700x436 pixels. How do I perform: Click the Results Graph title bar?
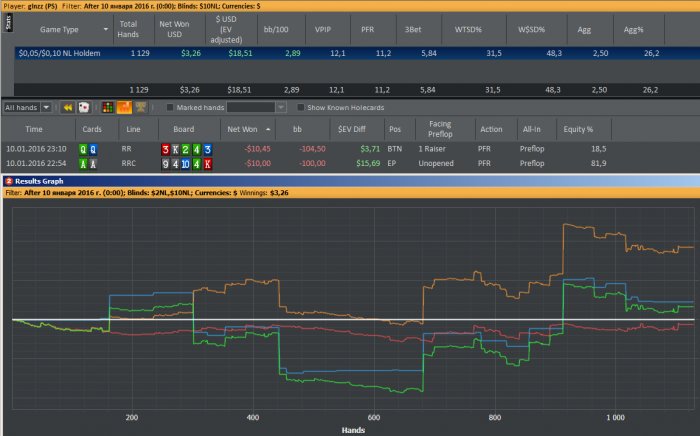click(x=351, y=181)
